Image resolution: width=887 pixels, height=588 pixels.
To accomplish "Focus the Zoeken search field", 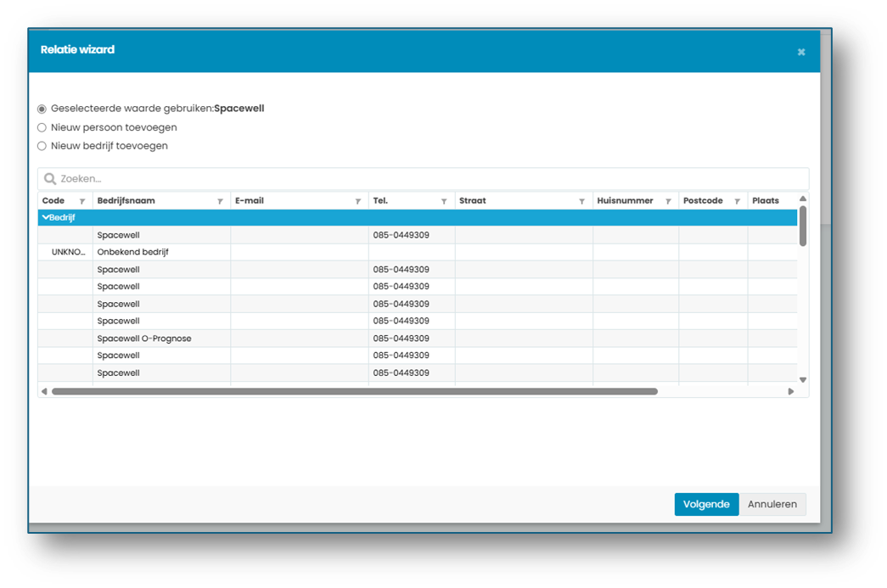I will click(424, 179).
